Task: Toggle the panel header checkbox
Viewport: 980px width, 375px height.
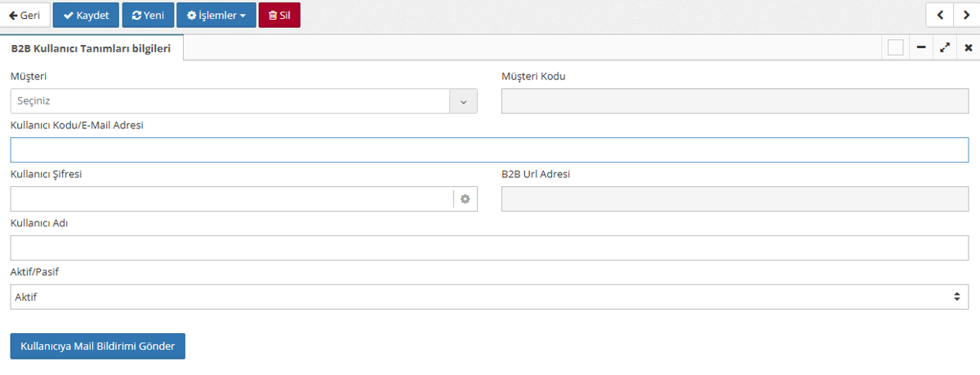Action: (895, 48)
